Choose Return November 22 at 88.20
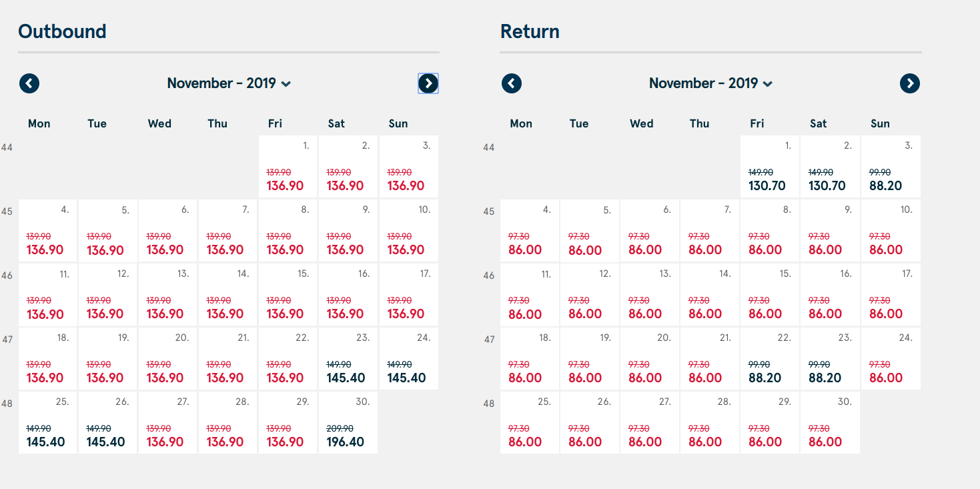Image resolution: width=980 pixels, height=489 pixels. pos(770,359)
